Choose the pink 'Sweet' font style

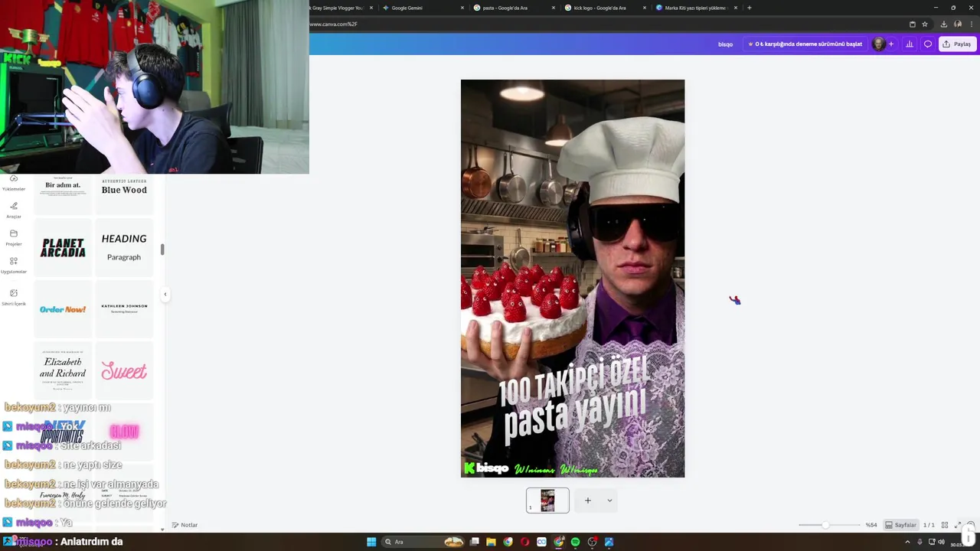124,371
